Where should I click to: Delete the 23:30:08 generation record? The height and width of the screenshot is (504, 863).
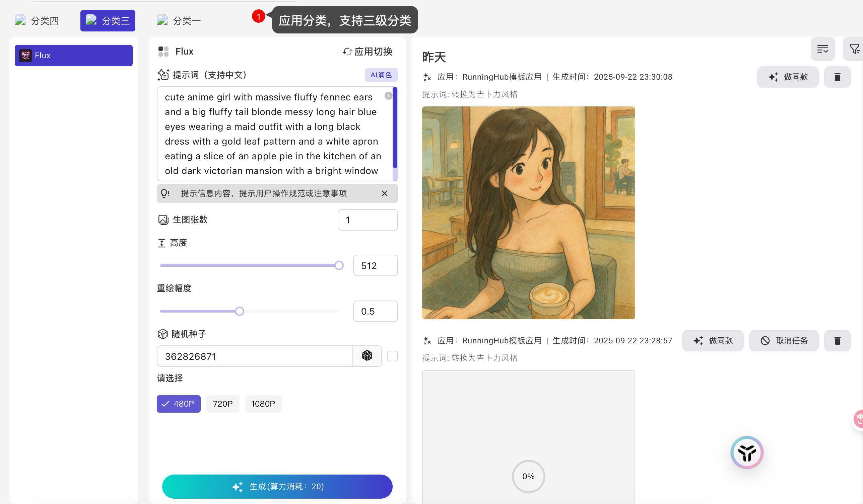(837, 77)
